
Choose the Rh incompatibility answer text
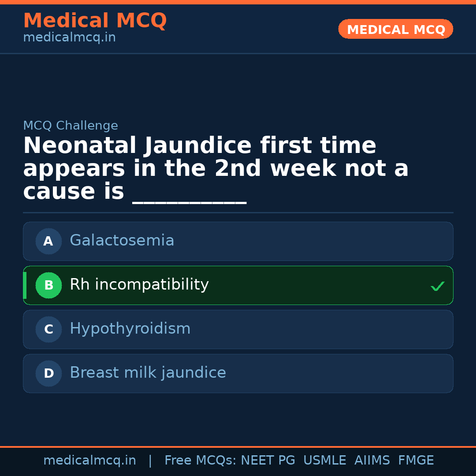pyautogui.click(x=139, y=285)
